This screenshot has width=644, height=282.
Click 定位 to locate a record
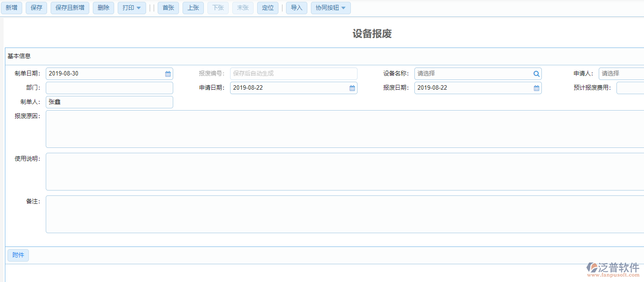coord(267,8)
